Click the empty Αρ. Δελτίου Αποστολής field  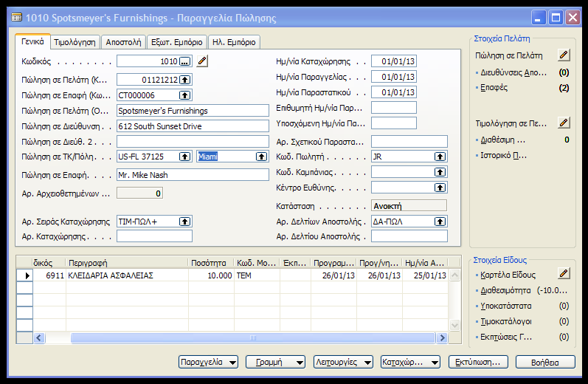tap(409, 236)
